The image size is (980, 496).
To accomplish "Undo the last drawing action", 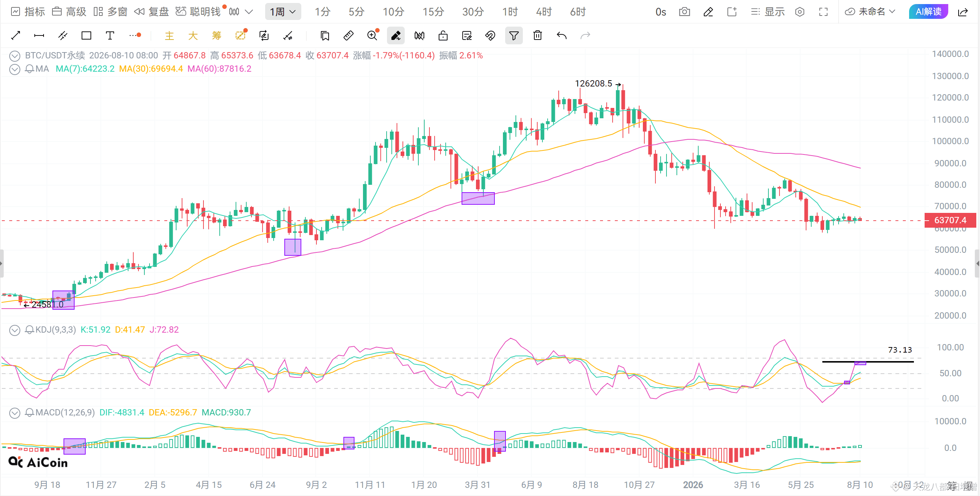I will [562, 35].
